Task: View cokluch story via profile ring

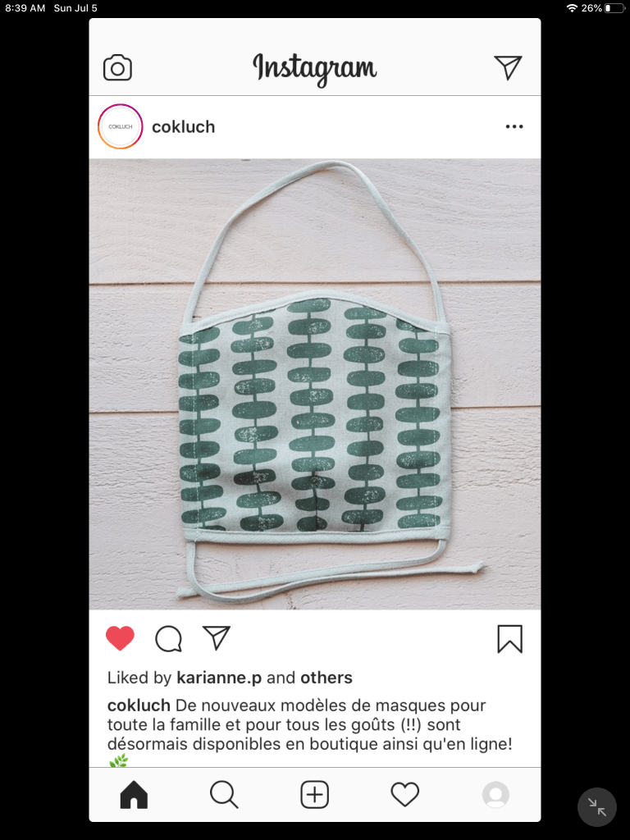Action: coord(120,126)
